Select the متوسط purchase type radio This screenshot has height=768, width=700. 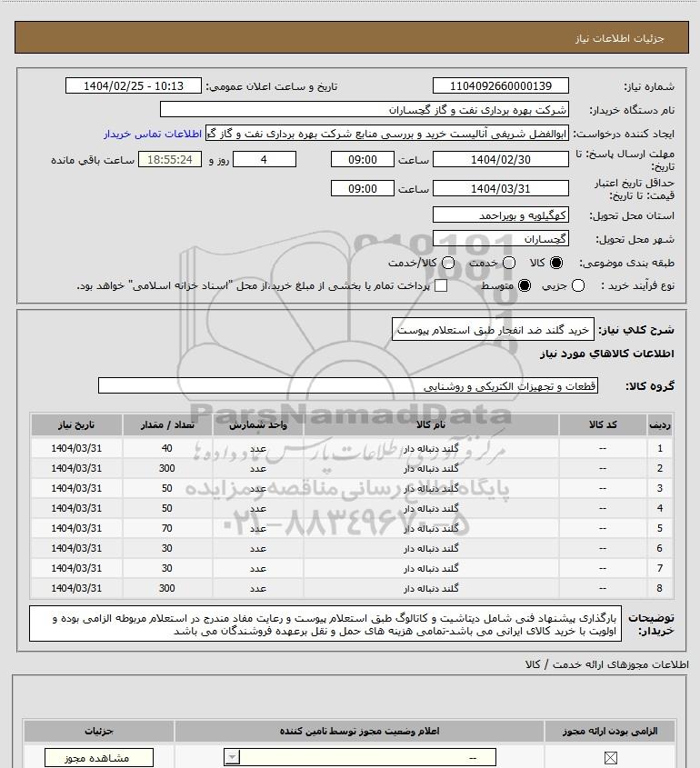coord(525,285)
